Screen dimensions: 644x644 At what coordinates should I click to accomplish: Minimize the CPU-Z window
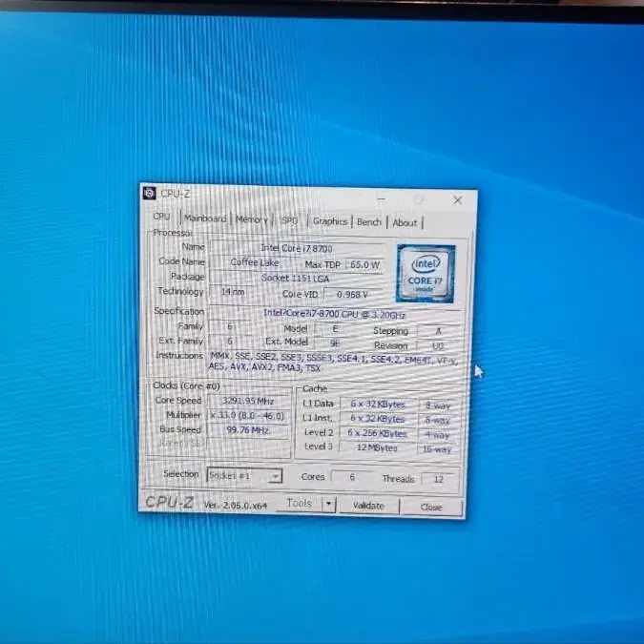381,199
